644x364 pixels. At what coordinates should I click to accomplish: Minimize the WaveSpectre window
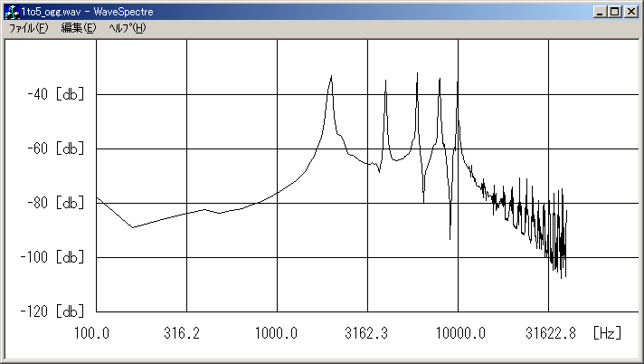point(600,12)
